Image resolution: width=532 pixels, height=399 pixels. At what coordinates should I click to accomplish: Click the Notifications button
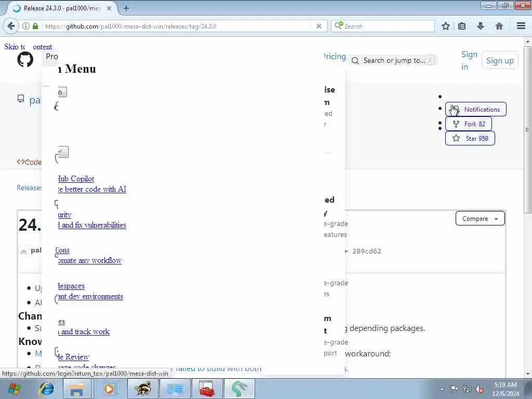476,110
